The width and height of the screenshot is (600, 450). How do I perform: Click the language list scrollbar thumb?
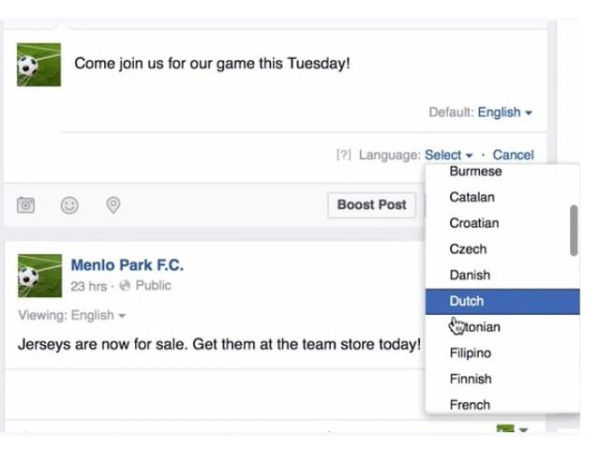(573, 230)
